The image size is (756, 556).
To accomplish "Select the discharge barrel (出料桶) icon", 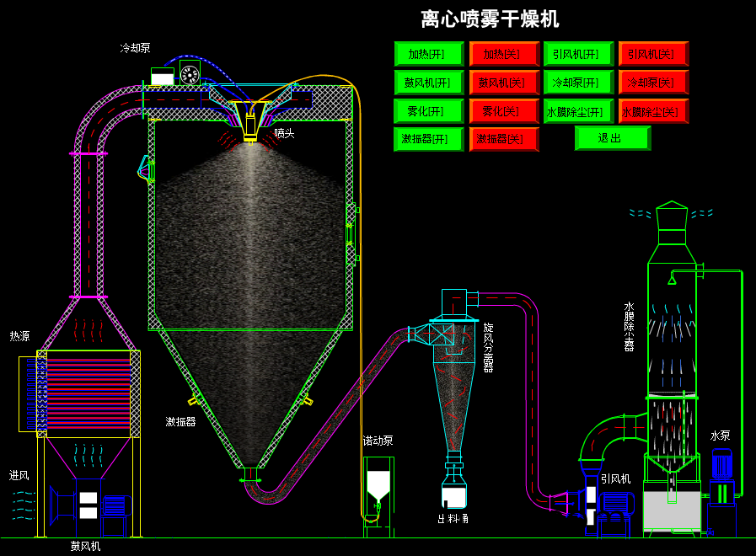I will point(453,492).
